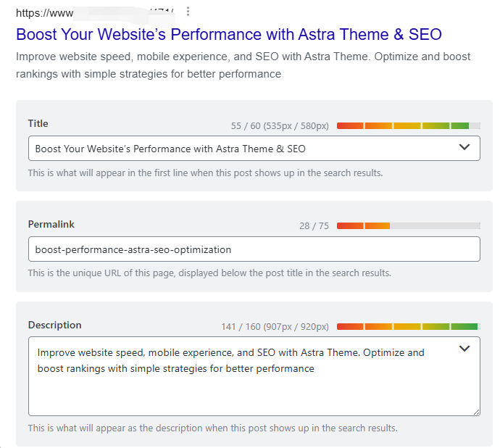Image resolution: width=500 pixels, height=448 pixels.
Task: Click the bold Title field label
Action: pyautogui.click(x=38, y=124)
